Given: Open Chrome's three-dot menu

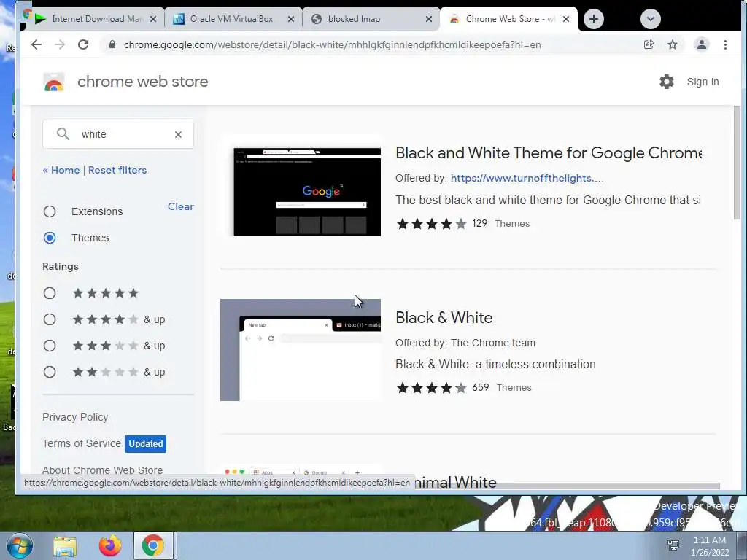Looking at the screenshot, I should pos(725,44).
